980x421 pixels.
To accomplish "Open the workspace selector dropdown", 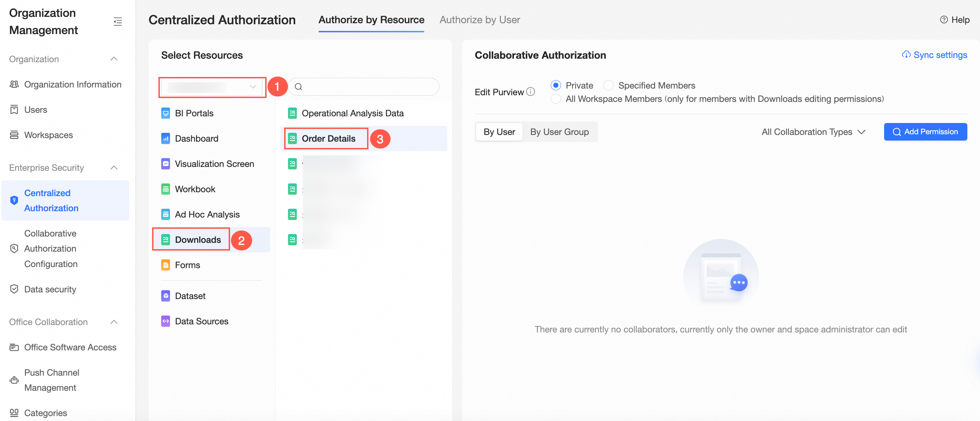I will tap(212, 87).
